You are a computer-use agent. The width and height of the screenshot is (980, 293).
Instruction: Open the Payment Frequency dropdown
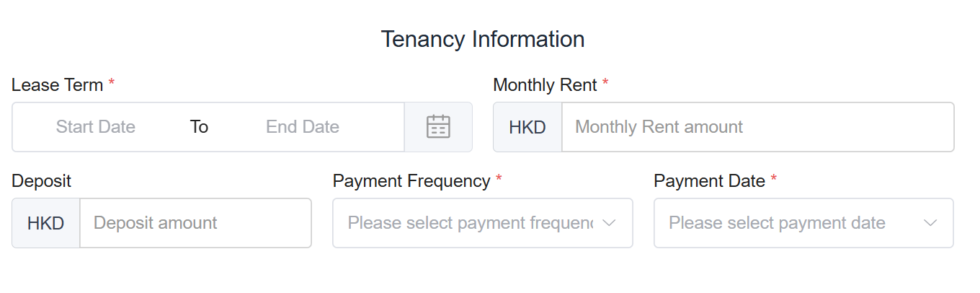[470, 223]
